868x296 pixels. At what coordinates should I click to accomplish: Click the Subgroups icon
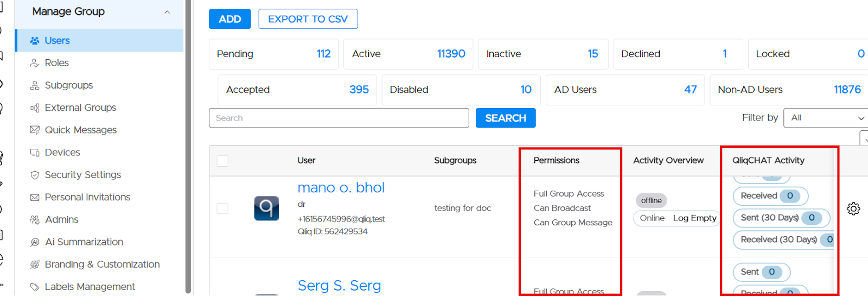tap(35, 85)
